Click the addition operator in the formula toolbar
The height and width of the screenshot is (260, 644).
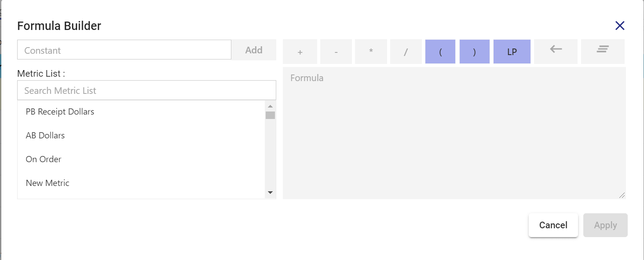pyautogui.click(x=300, y=52)
